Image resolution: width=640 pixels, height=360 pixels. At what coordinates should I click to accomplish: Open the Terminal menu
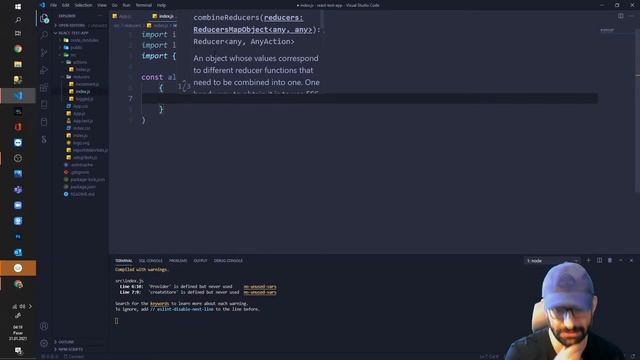click(143, 5)
